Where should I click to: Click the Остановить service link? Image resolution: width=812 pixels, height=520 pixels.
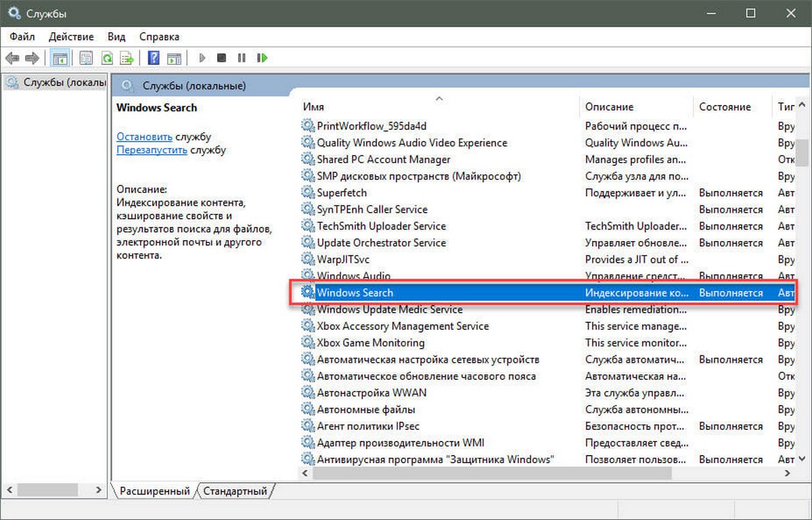pos(144,136)
